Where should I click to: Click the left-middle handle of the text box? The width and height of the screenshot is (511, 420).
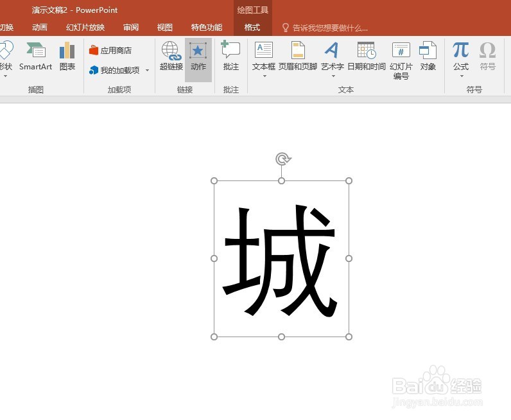(214, 259)
